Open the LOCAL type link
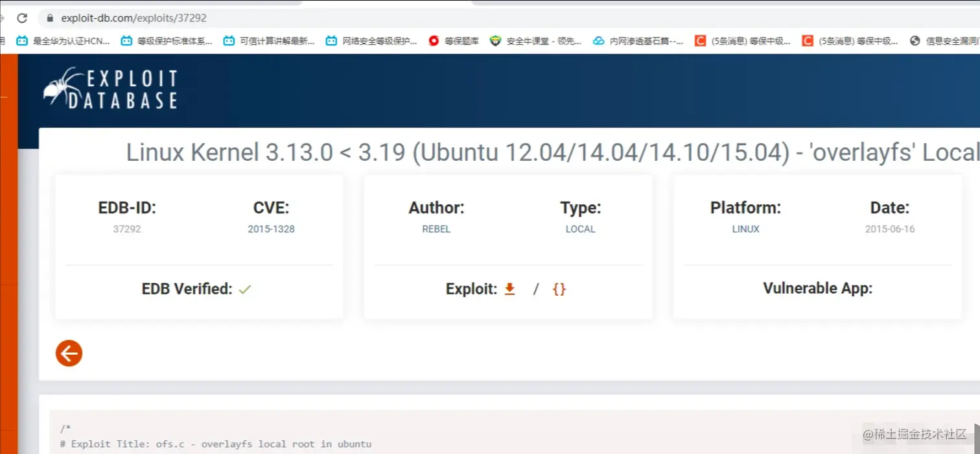 (x=580, y=229)
